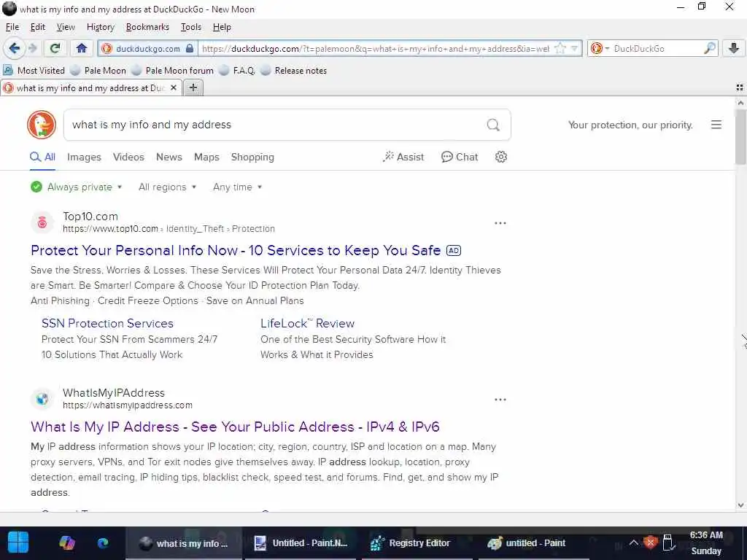747x560 pixels.
Task: Switch to the Videos results tab
Action: [128, 157]
